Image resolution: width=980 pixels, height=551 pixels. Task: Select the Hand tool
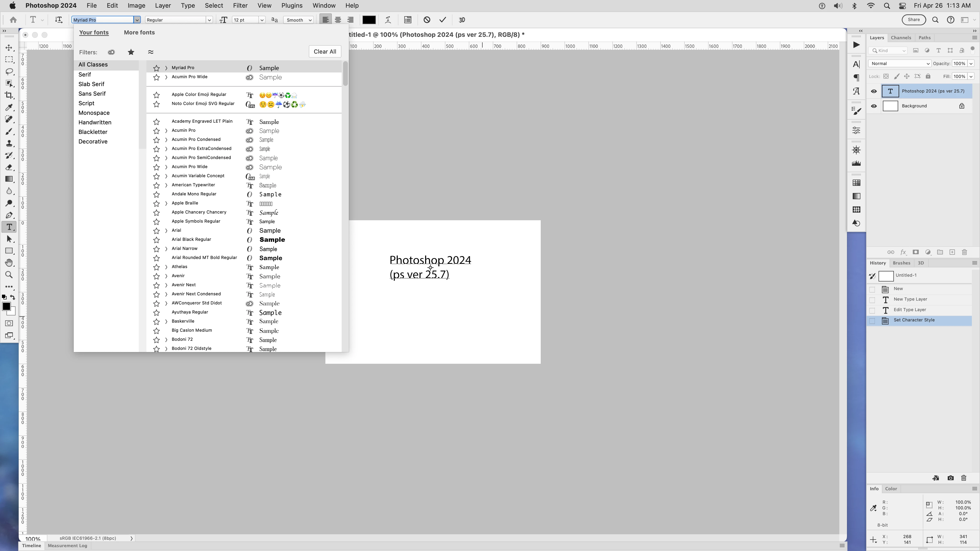9,263
